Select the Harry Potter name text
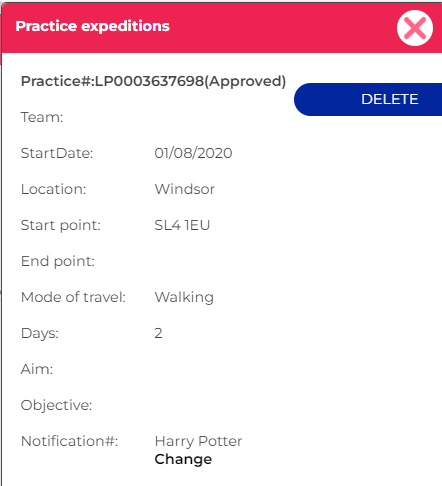 click(x=198, y=441)
